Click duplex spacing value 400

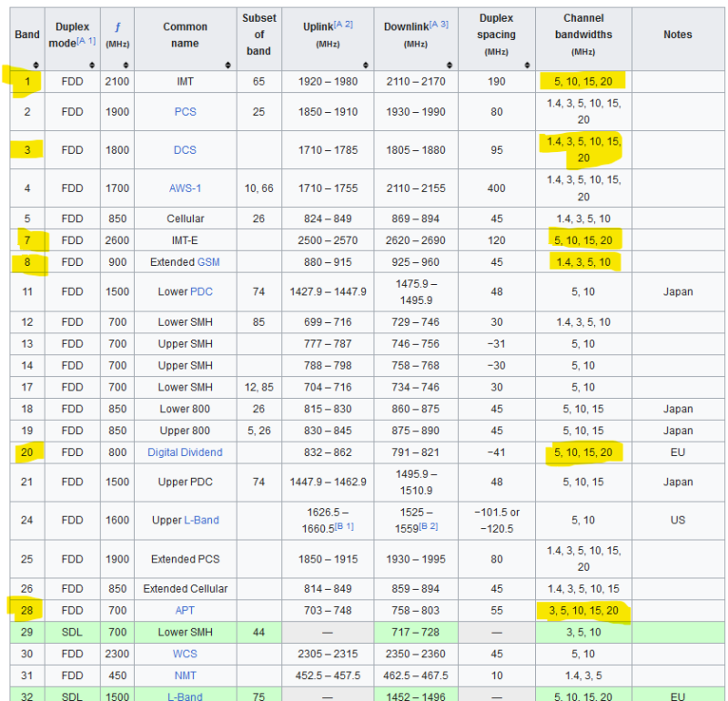tap(496, 188)
